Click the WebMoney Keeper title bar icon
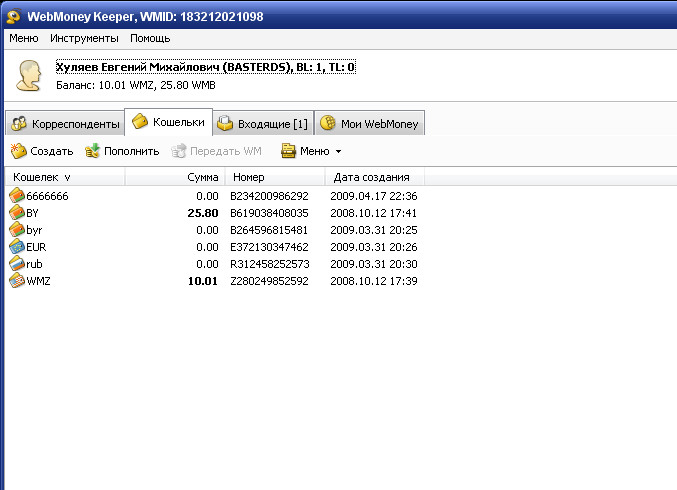 [x=14, y=16]
